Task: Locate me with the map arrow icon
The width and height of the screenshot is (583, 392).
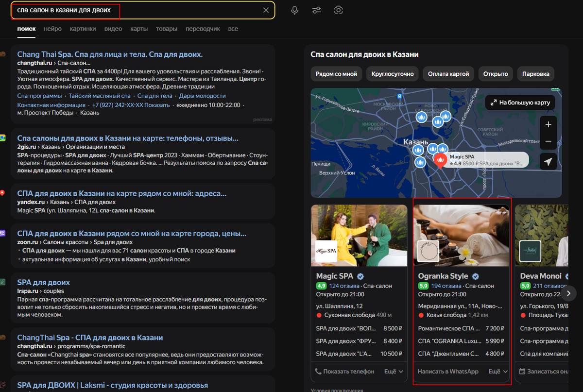Action: (549, 162)
